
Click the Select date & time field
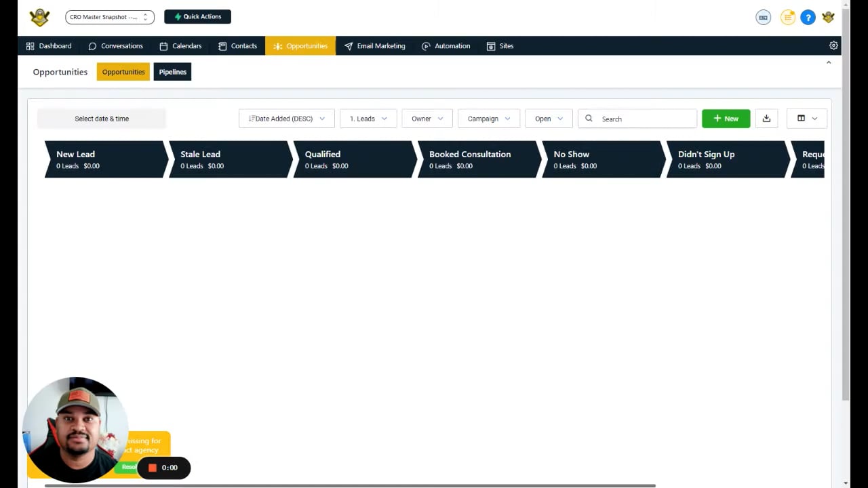click(x=102, y=119)
